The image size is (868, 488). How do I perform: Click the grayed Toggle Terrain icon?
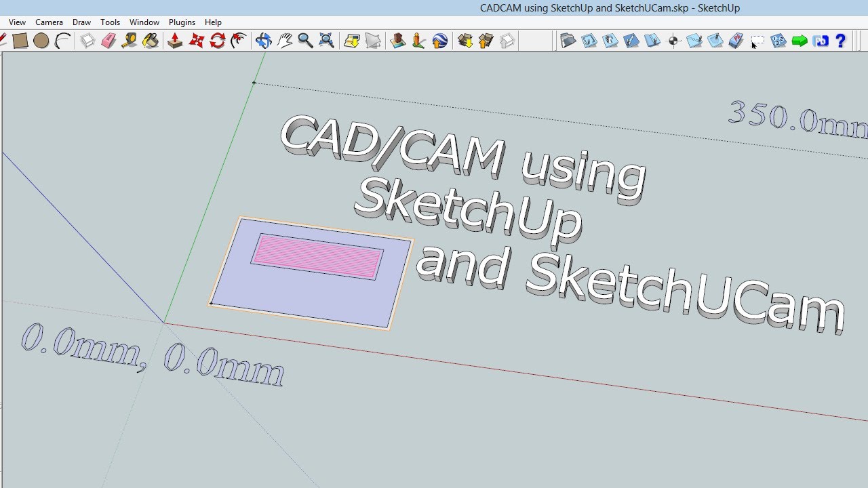pos(372,41)
